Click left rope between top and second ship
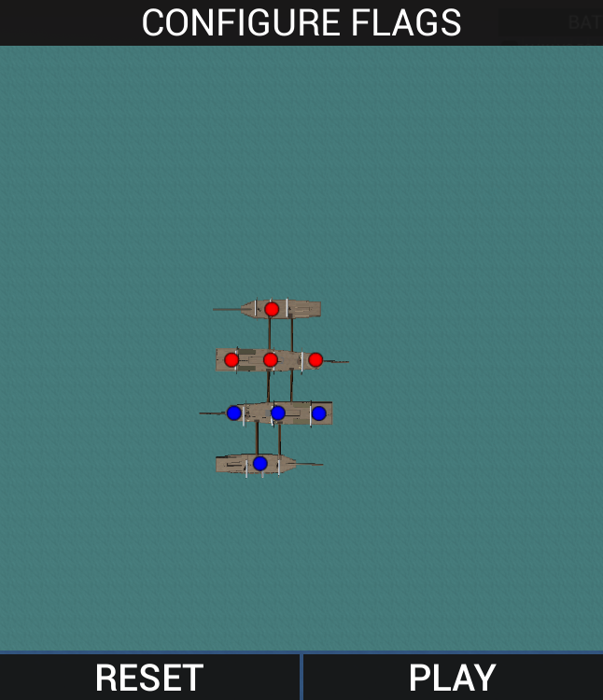The width and height of the screenshot is (603, 700). click(270, 333)
